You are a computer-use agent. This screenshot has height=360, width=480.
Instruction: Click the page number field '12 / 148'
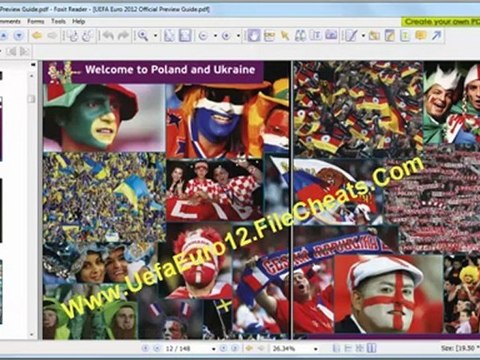coord(187,349)
